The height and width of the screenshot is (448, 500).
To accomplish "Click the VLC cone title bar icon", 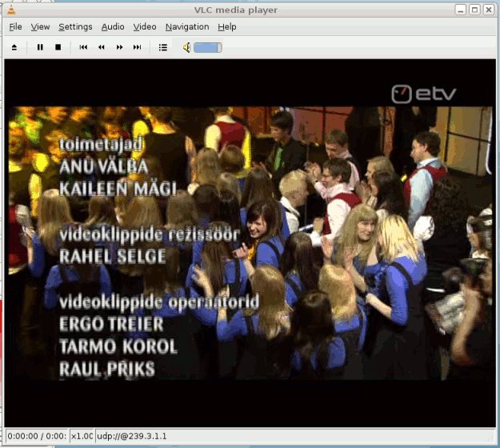I will click(11, 10).
